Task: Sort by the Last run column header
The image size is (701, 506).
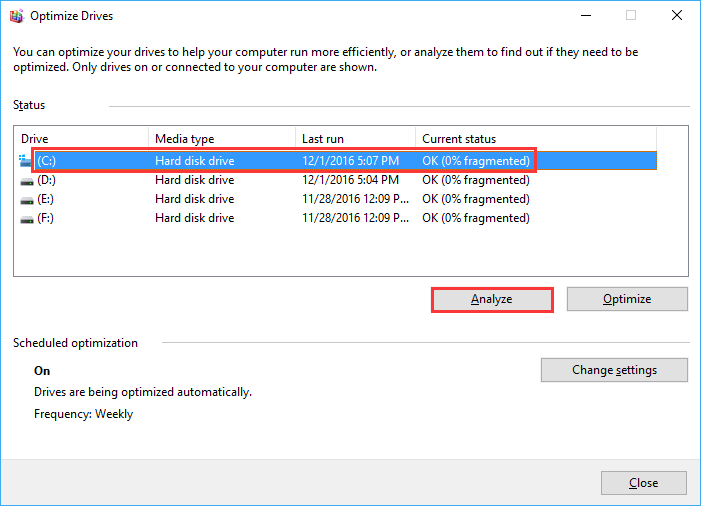Action: [x=355, y=139]
